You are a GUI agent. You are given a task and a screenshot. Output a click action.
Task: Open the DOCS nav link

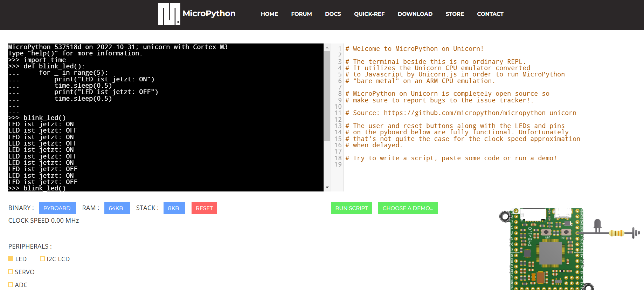pyautogui.click(x=333, y=14)
